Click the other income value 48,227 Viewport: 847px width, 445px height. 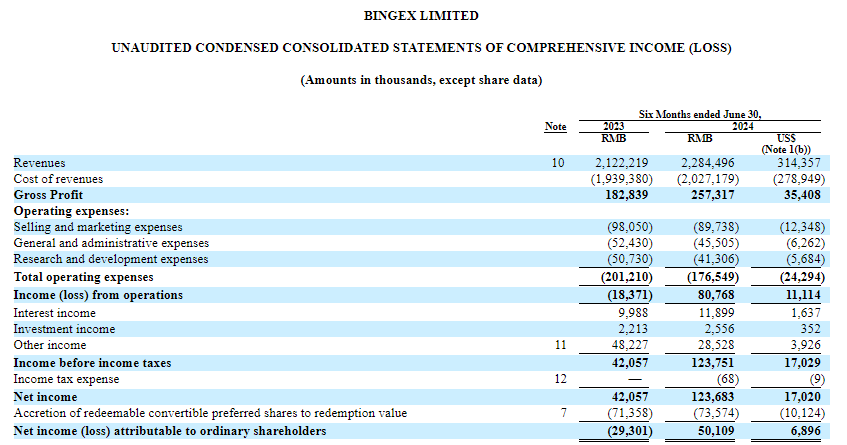630,345
